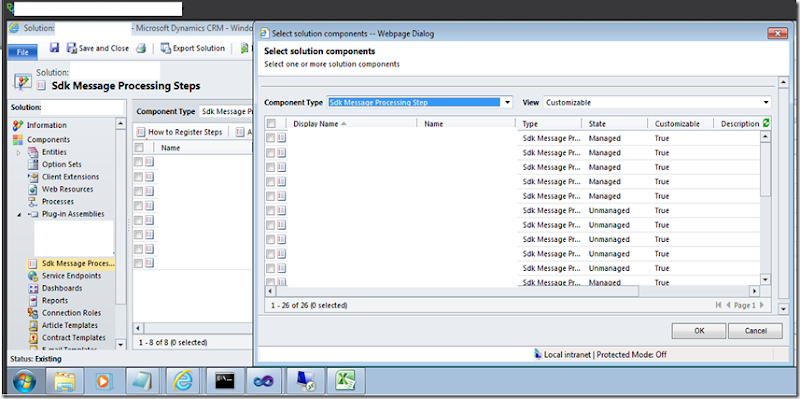Open Internet Explorer from the taskbar

pos(183,382)
